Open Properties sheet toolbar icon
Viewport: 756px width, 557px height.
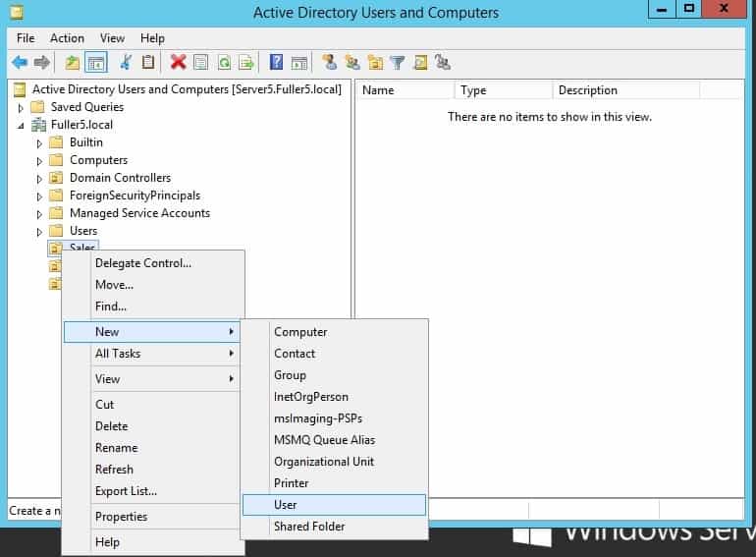tap(200, 62)
